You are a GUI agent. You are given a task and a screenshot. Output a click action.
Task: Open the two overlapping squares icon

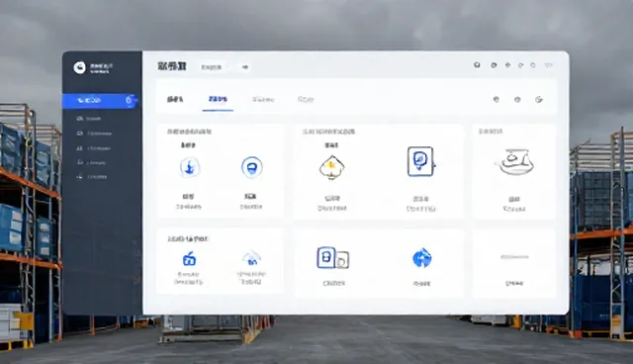point(333,258)
